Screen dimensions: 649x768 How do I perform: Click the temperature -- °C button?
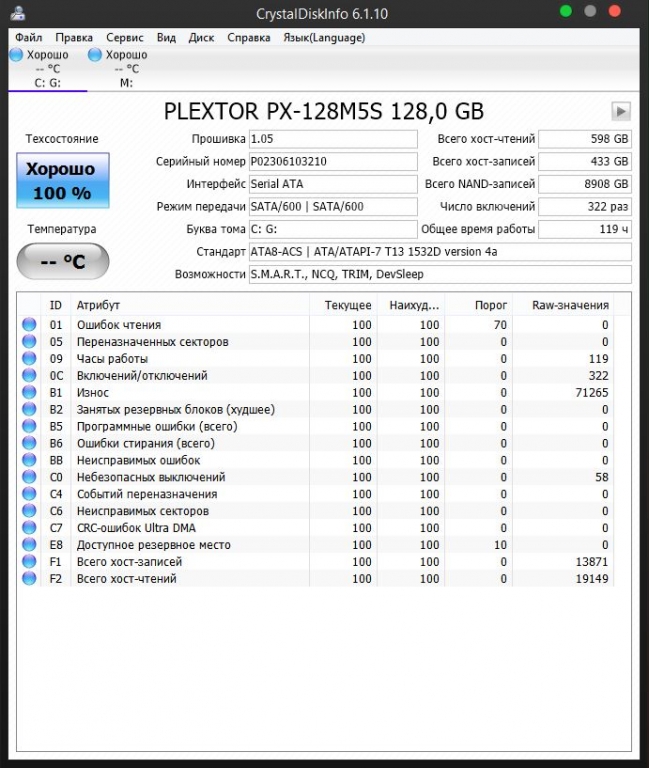click(63, 262)
